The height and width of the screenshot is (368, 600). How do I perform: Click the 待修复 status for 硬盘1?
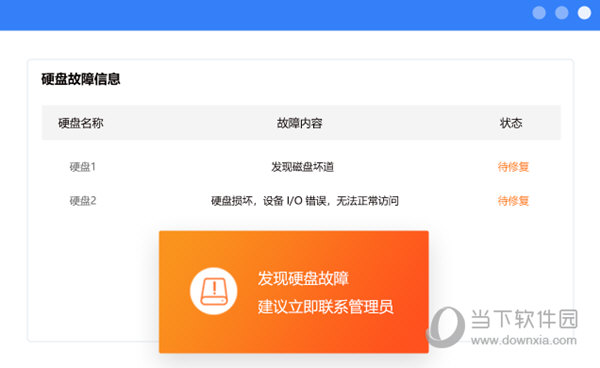coord(513,167)
